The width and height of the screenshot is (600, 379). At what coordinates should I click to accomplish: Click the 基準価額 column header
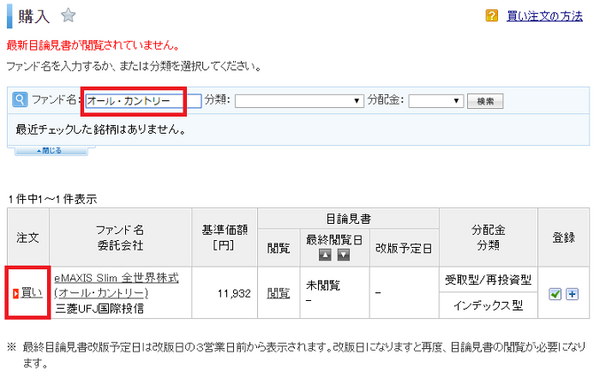[224, 237]
